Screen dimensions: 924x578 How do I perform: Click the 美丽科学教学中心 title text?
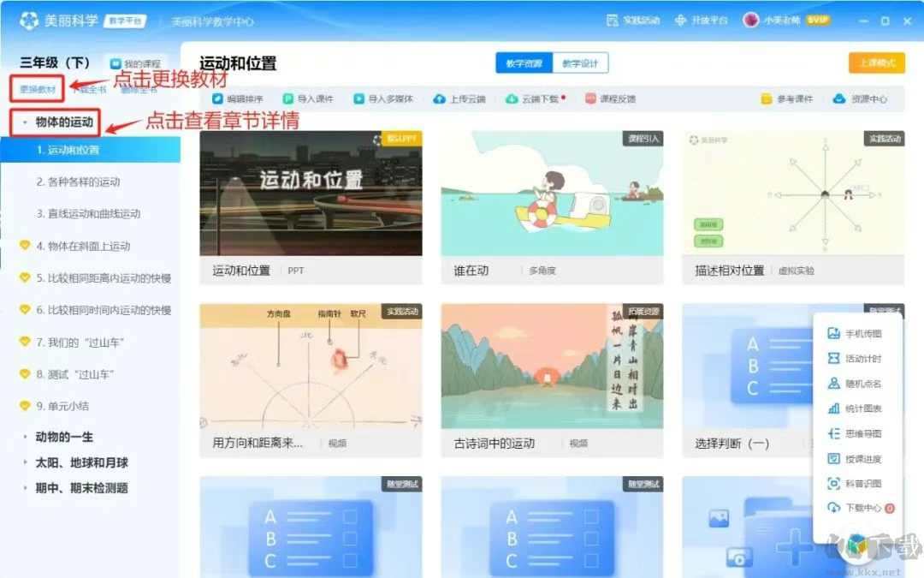point(213,21)
